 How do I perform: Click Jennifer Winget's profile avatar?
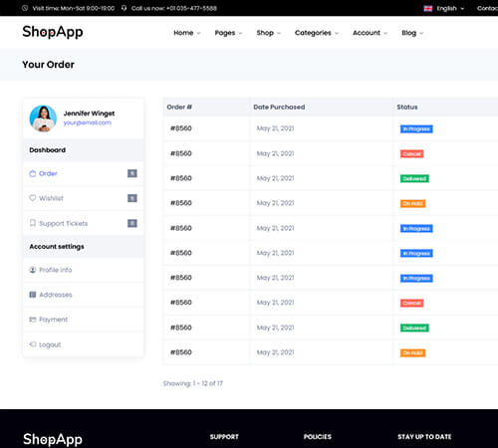click(43, 118)
